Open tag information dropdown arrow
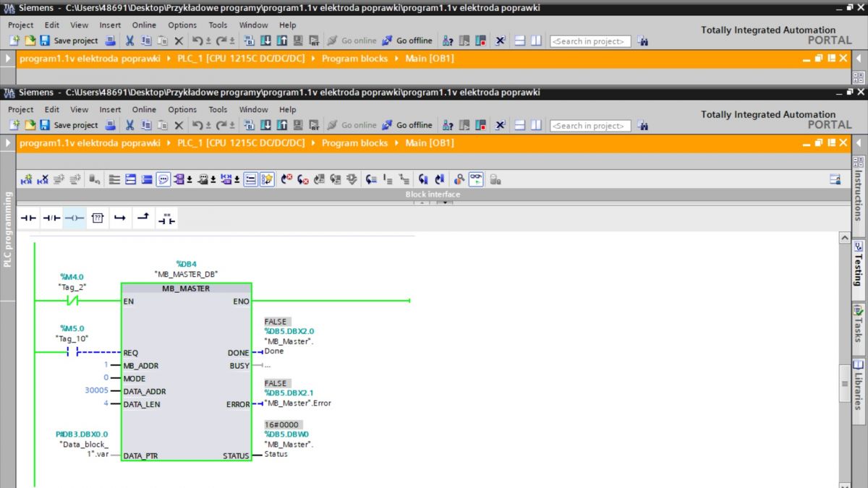The width and height of the screenshot is (868, 488). pyautogui.click(x=213, y=180)
